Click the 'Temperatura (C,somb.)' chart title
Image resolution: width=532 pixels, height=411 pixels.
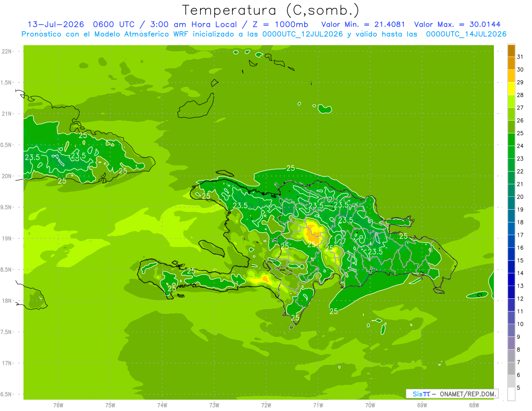[x=271, y=10]
